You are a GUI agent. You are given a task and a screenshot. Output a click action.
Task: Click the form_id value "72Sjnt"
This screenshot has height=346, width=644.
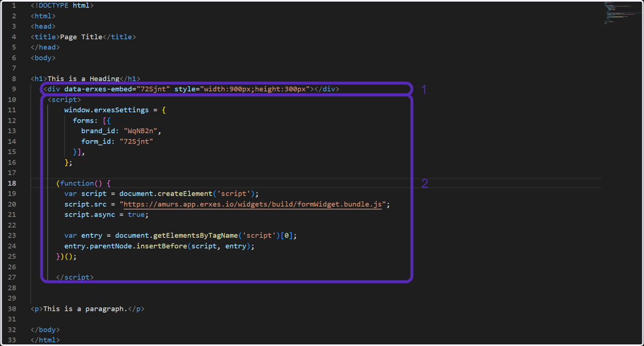coord(136,141)
